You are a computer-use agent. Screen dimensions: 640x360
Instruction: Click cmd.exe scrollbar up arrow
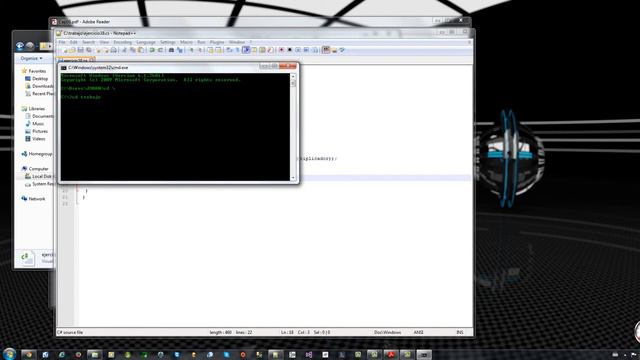(x=293, y=76)
